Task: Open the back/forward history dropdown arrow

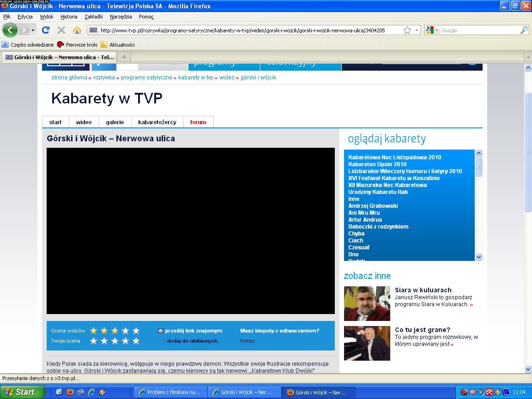Action: click(33, 30)
